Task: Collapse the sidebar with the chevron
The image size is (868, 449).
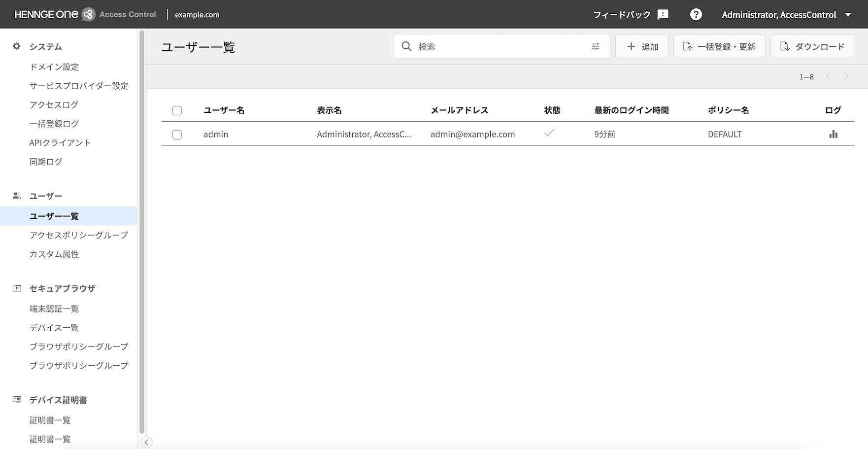Action: pos(146,442)
